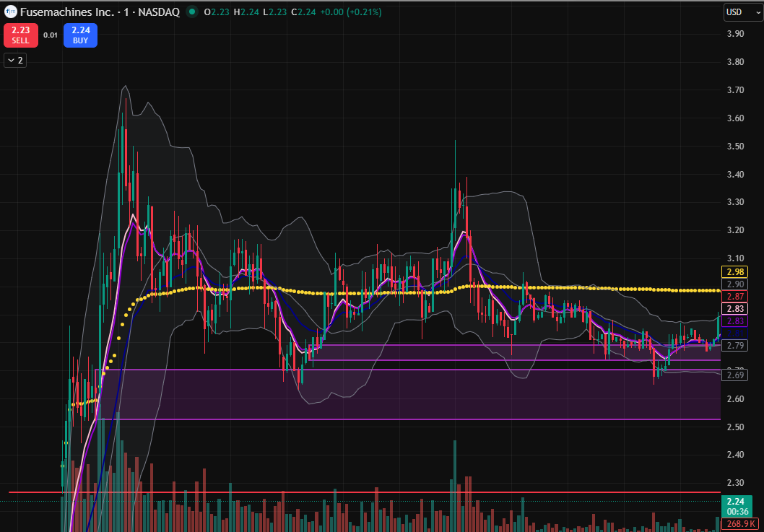This screenshot has width=764, height=532.
Task: Click the purple 2.83 price label
Action: [735, 321]
